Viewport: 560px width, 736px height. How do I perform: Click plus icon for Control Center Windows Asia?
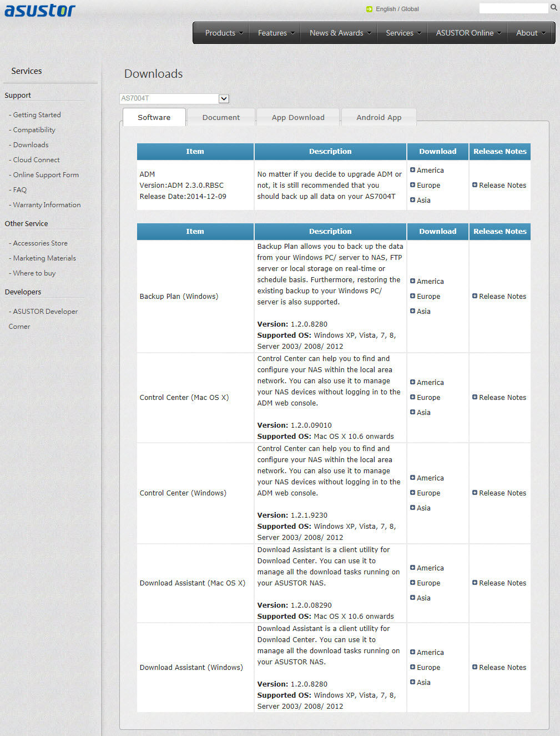coord(412,508)
